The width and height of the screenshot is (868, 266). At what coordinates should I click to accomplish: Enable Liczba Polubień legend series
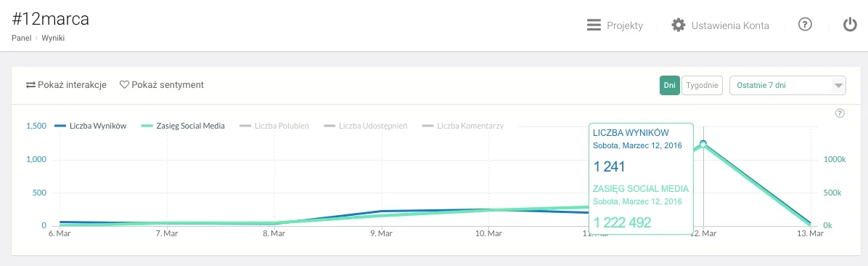[x=274, y=126]
